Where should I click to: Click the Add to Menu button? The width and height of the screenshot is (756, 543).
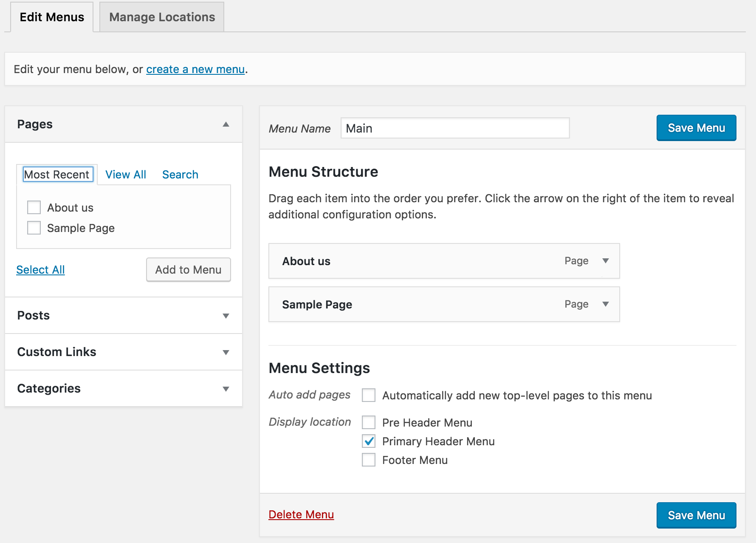coord(188,270)
